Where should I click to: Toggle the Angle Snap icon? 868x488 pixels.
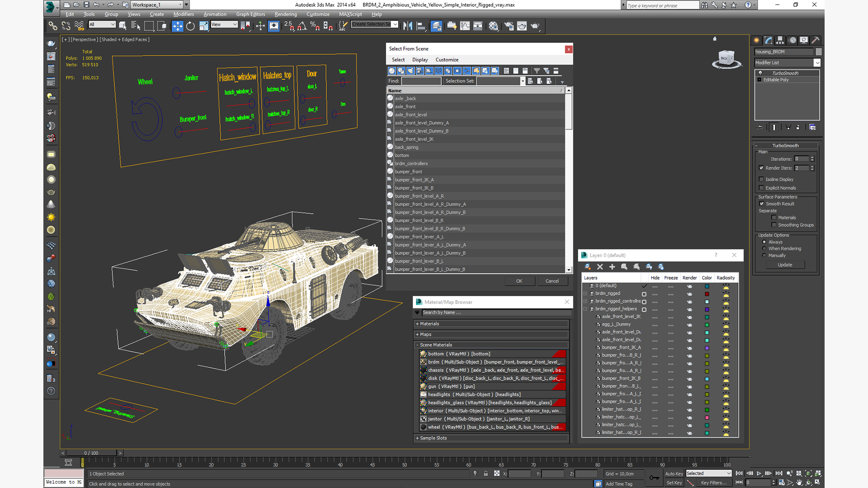(302, 26)
